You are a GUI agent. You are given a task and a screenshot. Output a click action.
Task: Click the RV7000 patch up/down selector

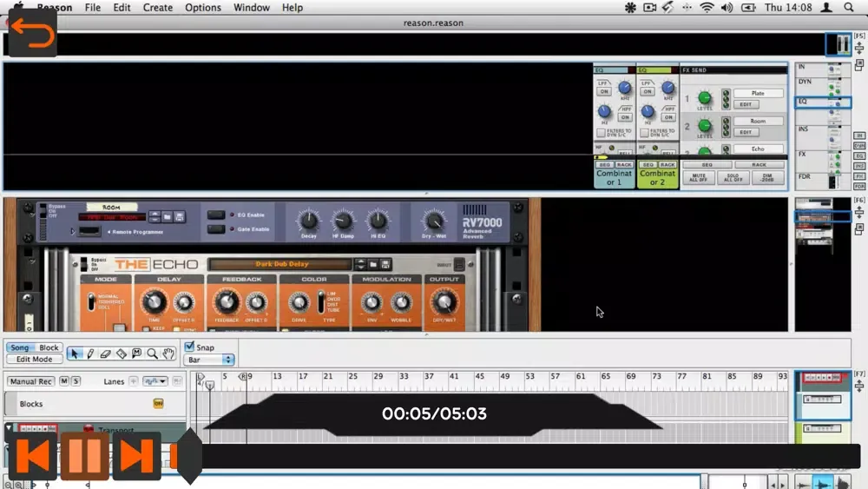tap(155, 217)
